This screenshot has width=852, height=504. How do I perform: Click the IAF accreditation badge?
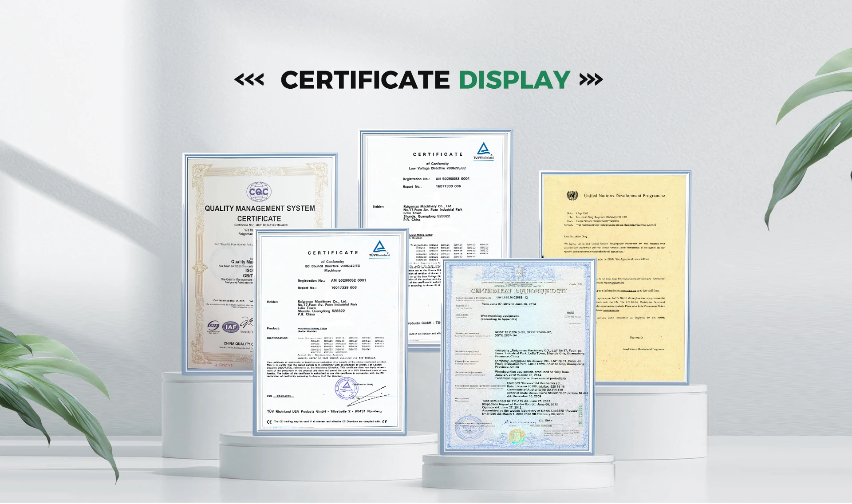coord(230,327)
